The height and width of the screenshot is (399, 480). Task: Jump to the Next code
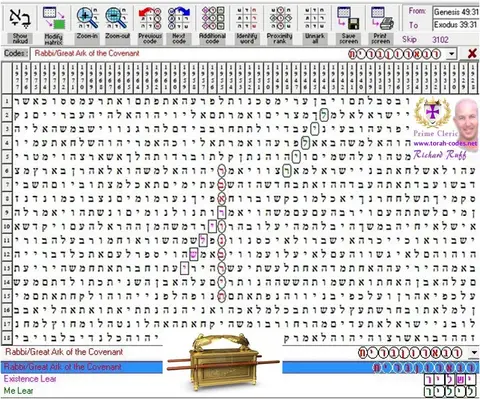(x=179, y=25)
